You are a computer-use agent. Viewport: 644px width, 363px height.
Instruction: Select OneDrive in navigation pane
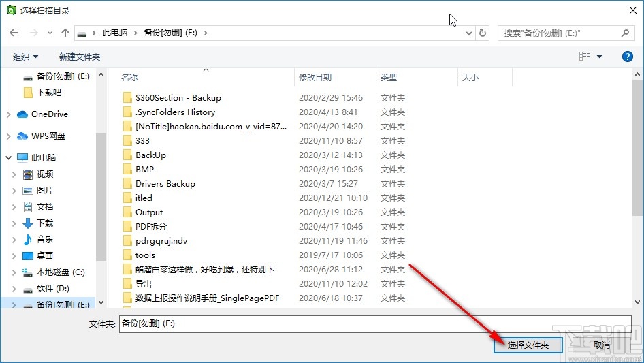click(49, 114)
